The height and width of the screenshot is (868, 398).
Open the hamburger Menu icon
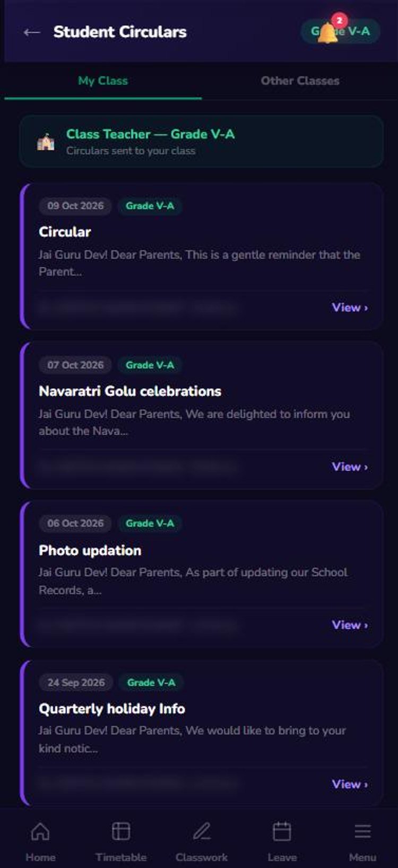362,831
